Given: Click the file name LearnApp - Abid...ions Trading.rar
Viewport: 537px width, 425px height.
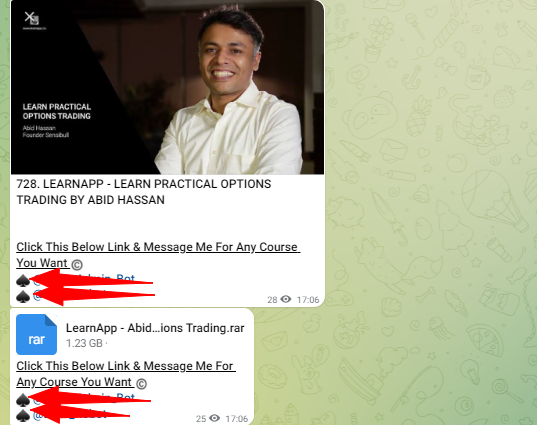Looking at the screenshot, I should [x=155, y=328].
